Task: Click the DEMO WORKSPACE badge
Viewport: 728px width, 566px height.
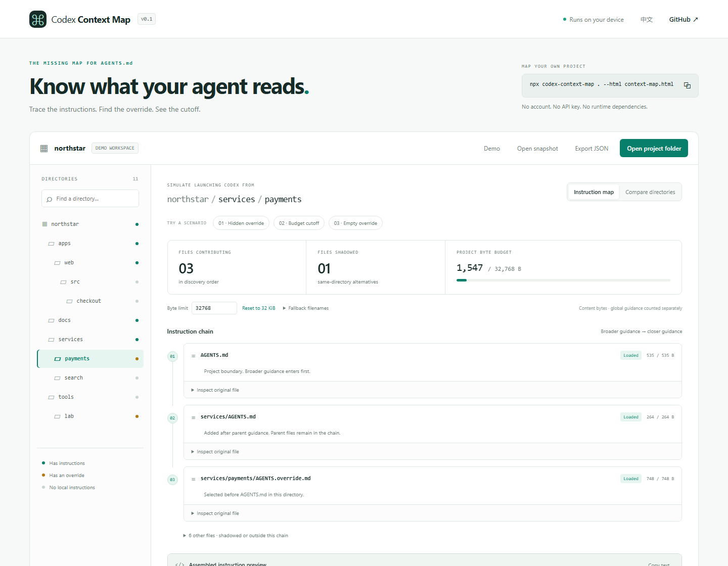Action: pos(115,148)
